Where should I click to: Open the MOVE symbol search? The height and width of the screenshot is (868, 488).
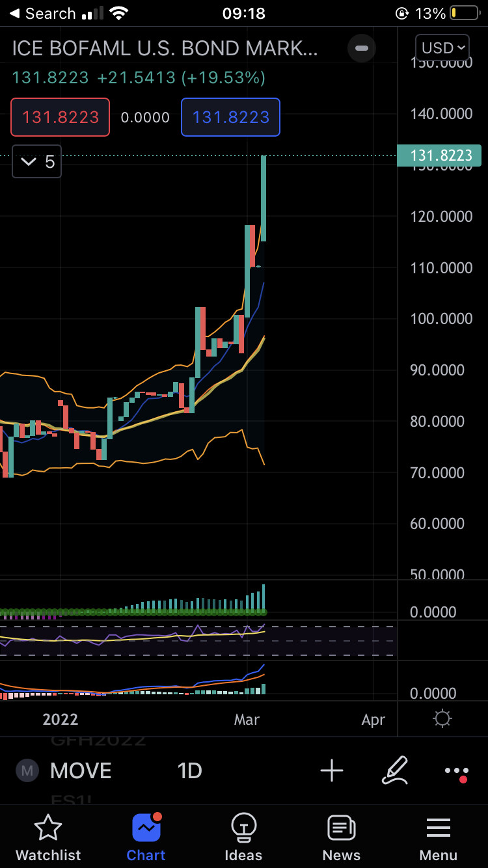click(x=81, y=771)
